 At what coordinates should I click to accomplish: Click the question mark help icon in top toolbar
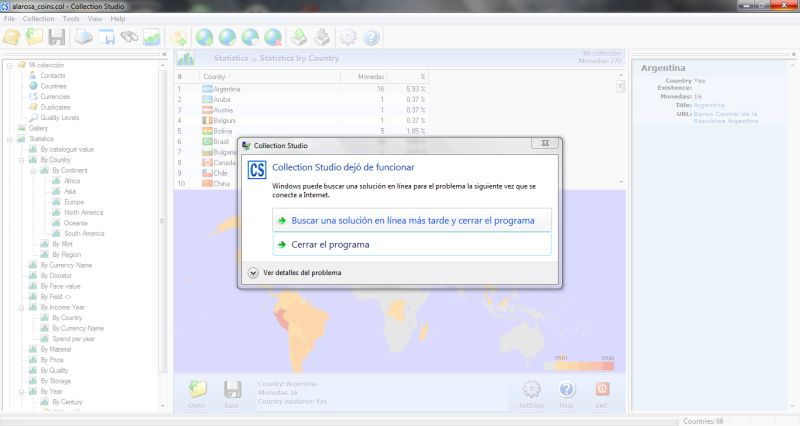(371, 37)
